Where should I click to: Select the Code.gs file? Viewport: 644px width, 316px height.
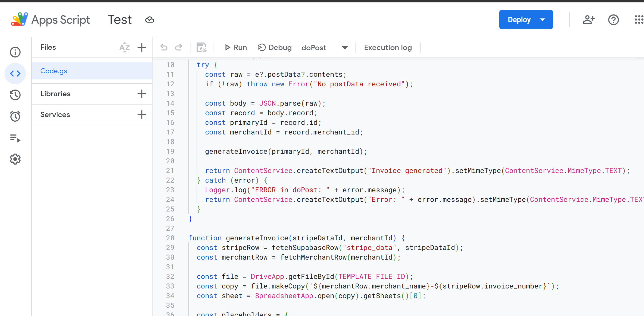[54, 71]
